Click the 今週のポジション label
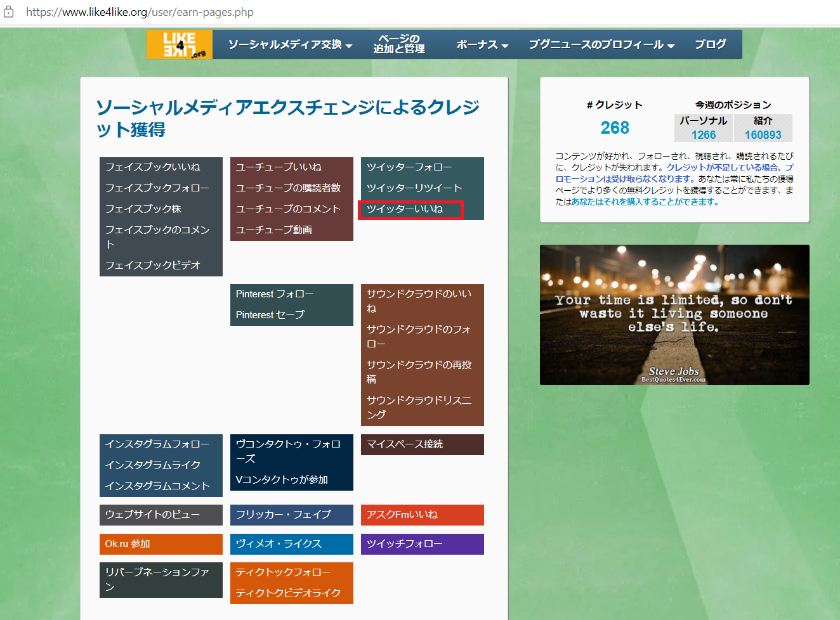840x620 pixels. click(x=733, y=105)
